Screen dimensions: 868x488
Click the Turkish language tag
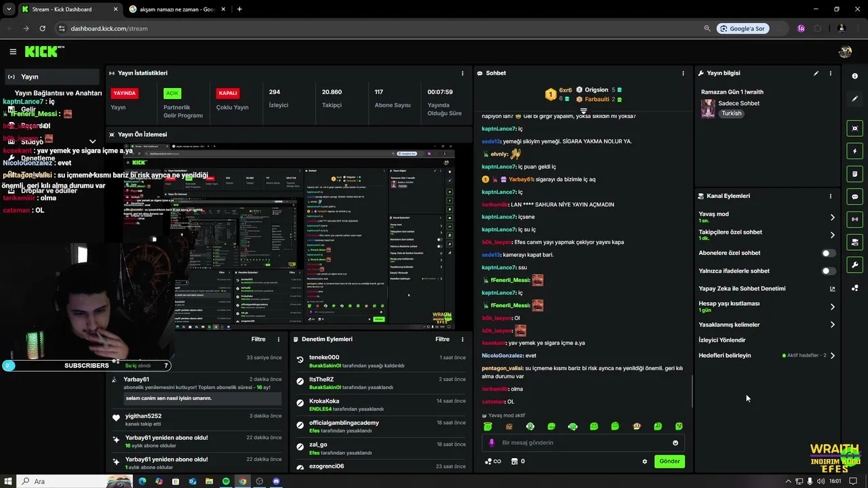(732, 113)
